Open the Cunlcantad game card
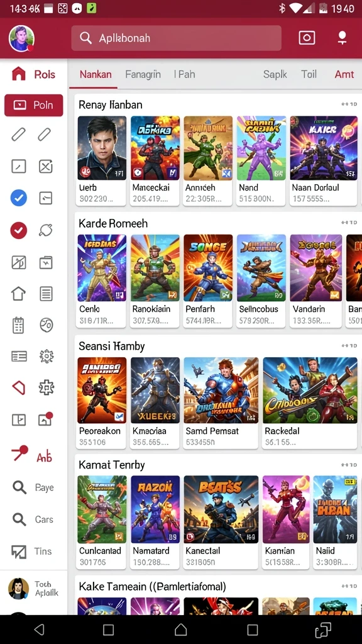 click(x=102, y=522)
